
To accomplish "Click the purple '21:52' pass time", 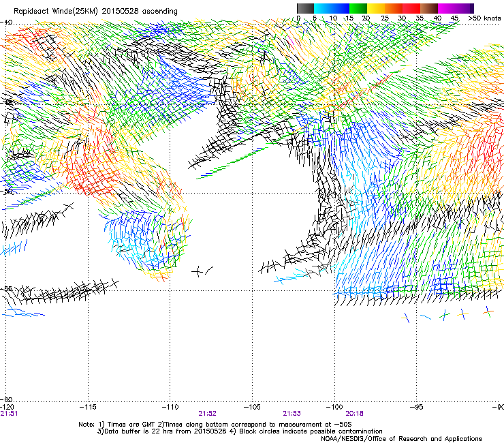I will [x=207, y=414].
